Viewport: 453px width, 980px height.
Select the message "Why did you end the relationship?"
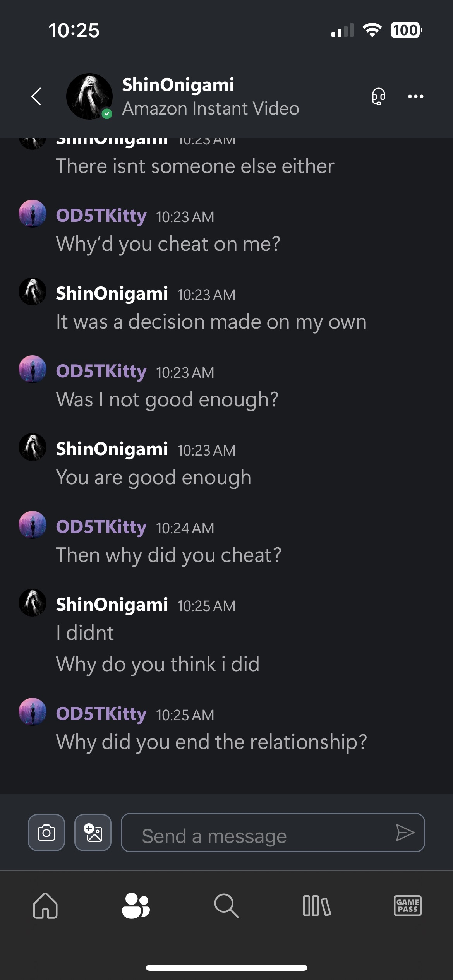[211, 742]
